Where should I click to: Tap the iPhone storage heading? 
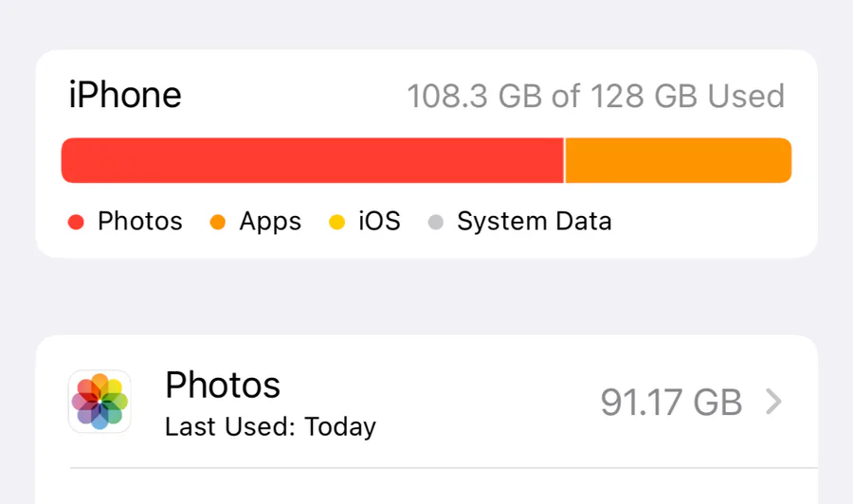124,95
